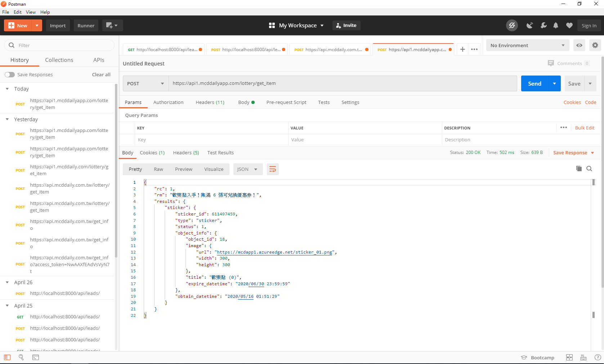This screenshot has height=364, width=604.
Task: Open the capture requests satellite icon
Action: [x=529, y=26]
